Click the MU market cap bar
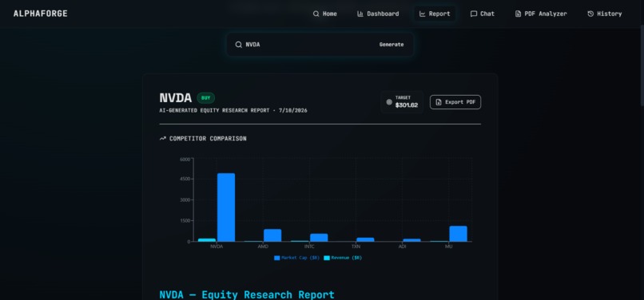 click(459, 234)
